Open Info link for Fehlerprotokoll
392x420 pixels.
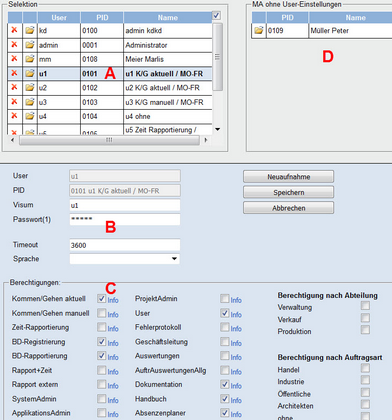tap(236, 329)
